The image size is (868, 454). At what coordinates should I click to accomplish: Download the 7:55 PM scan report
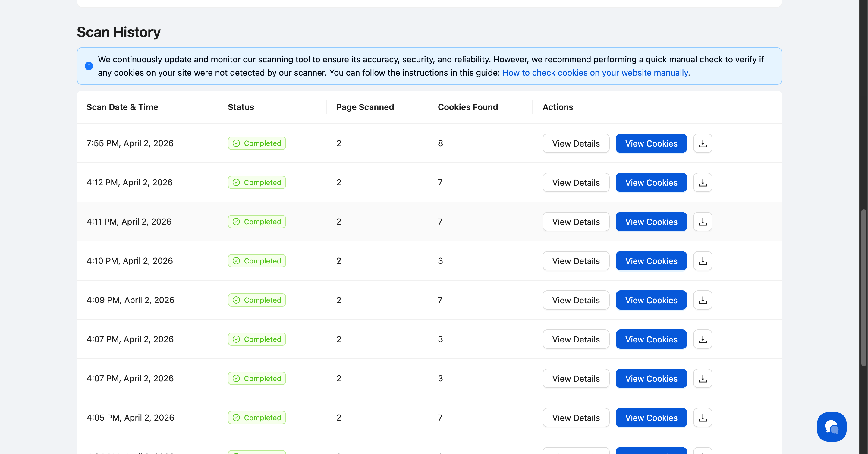point(703,143)
